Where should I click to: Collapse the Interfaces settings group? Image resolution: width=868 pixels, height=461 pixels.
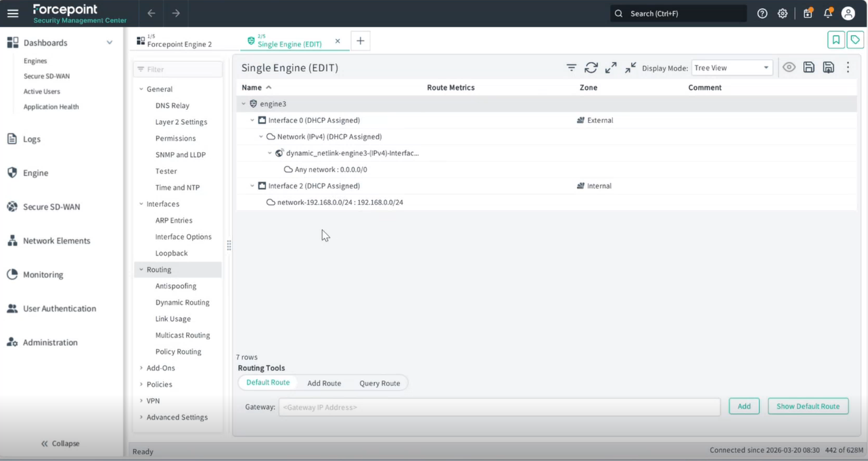pos(141,204)
